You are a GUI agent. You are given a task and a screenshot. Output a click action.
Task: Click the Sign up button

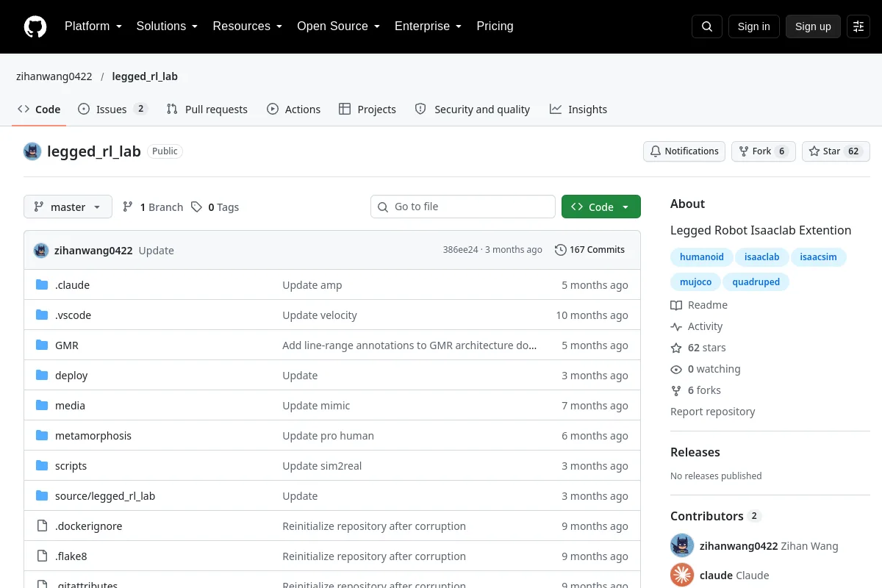coord(813,26)
